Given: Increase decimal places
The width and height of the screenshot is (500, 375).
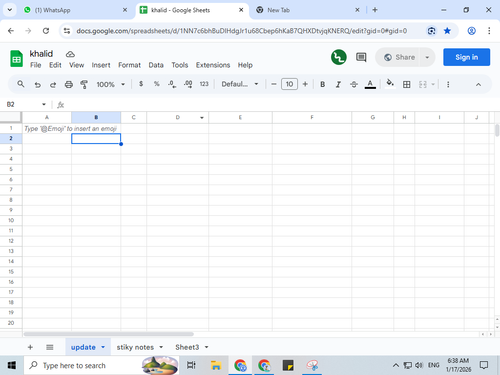Looking at the screenshot, I should coord(188,84).
